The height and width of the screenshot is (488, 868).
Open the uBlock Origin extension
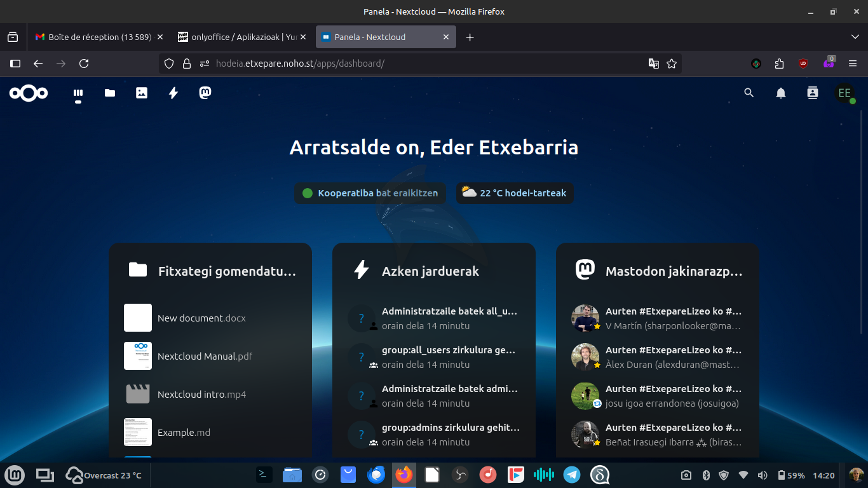803,64
